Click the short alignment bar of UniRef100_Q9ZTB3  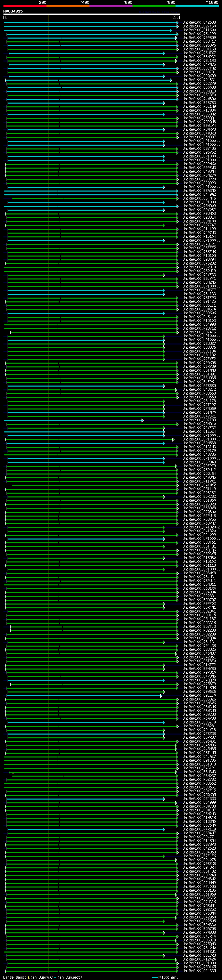tap(74, 420)
